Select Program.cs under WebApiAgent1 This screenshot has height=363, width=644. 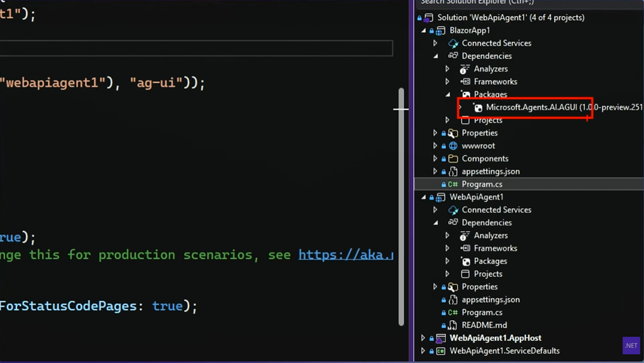[x=482, y=313]
